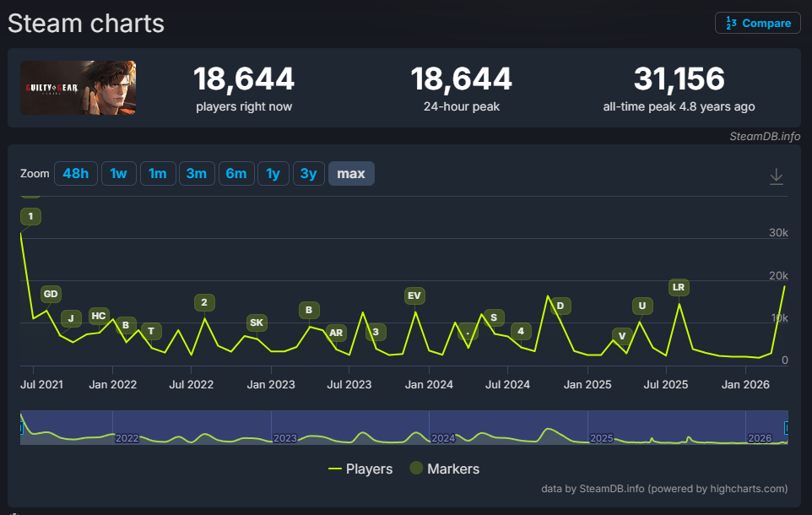Click the SteamDB.info watermark link
Image resolution: width=812 pixels, height=515 pixels.
765,136
